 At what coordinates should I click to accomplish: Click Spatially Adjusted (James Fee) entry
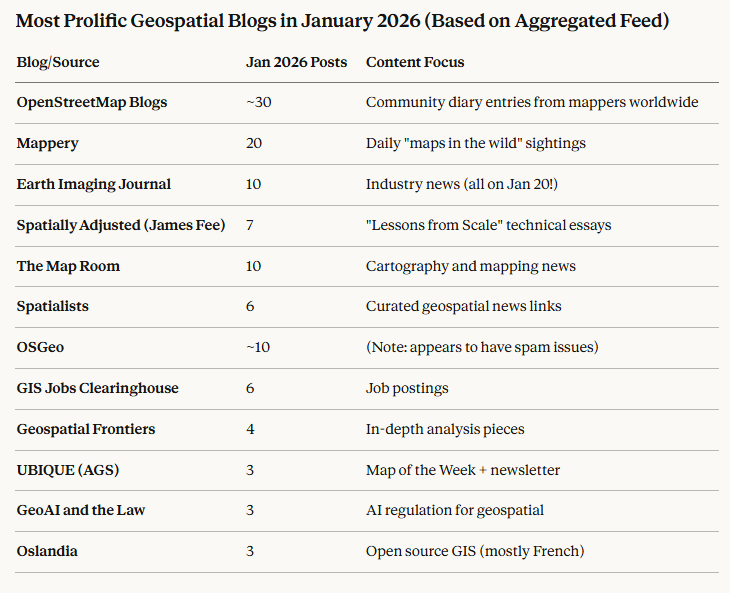[x=121, y=225]
